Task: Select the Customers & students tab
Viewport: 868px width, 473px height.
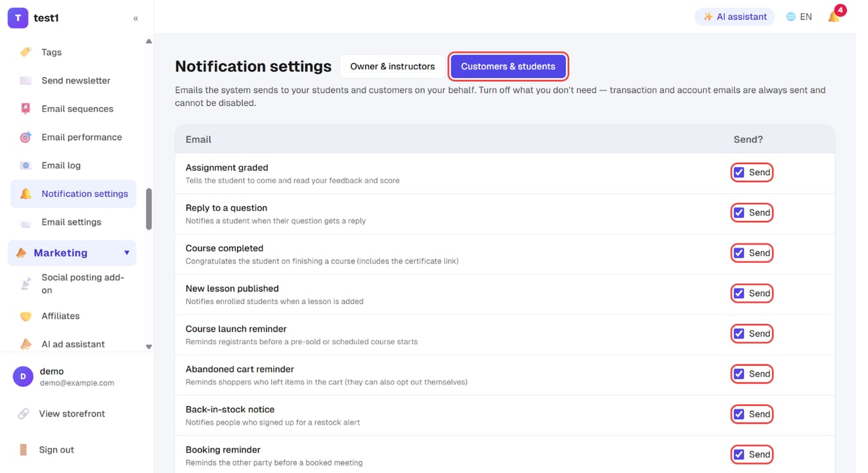Action: pyautogui.click(x=508, y=66)
